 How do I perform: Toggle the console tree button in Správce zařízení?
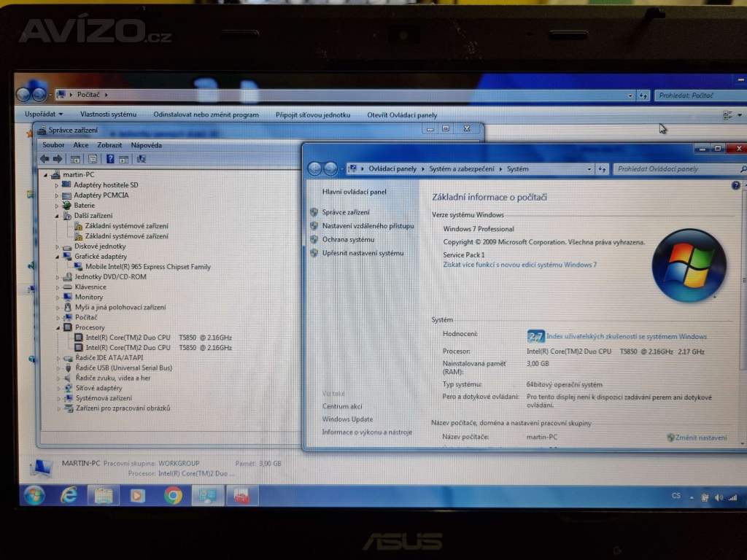point(75,160)
